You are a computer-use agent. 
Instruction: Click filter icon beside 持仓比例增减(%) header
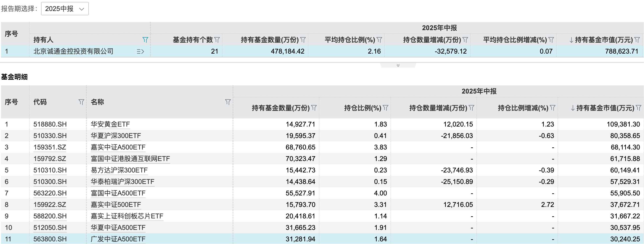553,108
